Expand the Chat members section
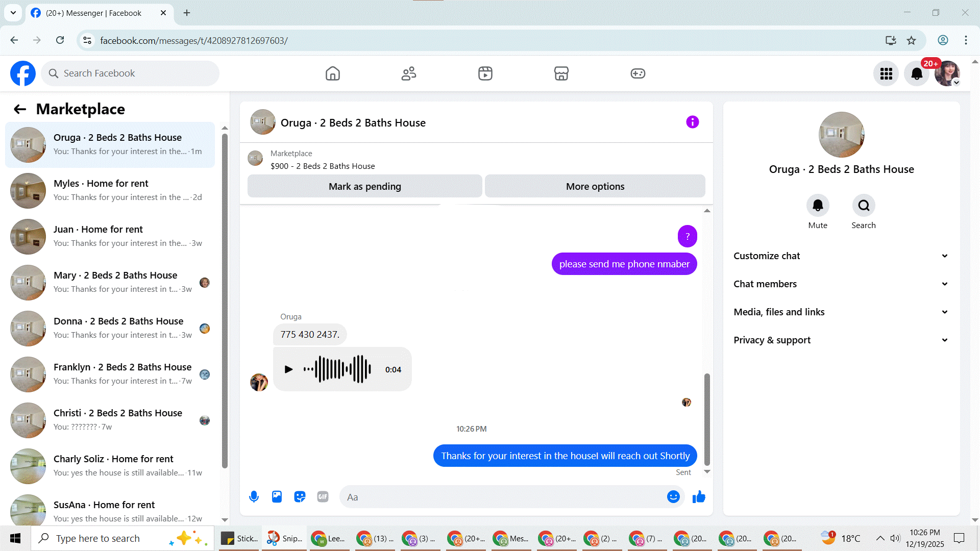This screenshot has width=980, height=551. coord(841,284)
